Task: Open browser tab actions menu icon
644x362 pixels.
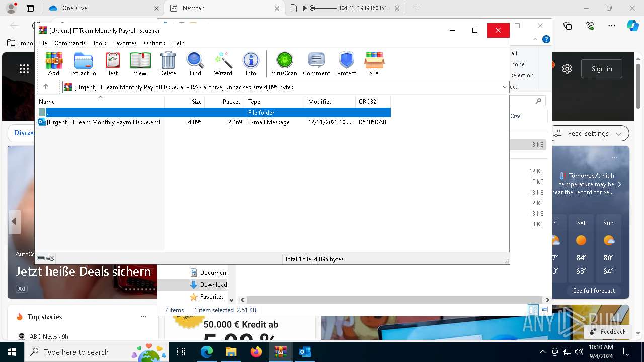Action: 30,8
